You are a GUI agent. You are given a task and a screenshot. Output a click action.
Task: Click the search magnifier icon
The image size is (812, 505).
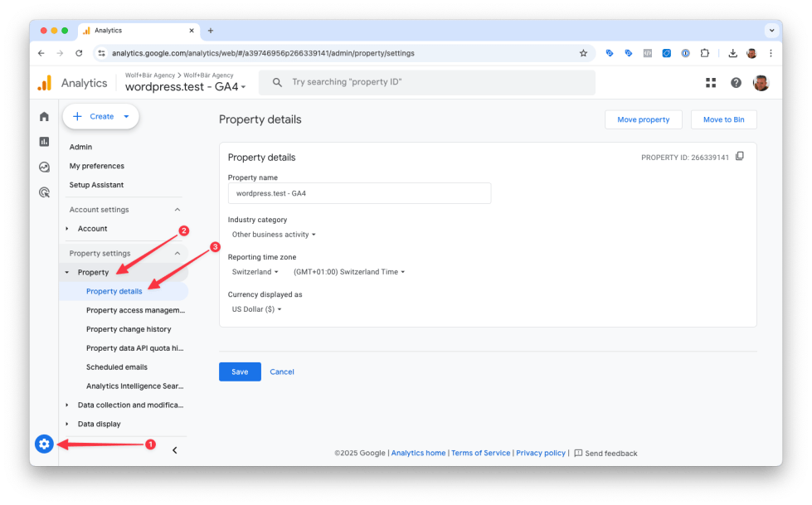click(277, 82)
